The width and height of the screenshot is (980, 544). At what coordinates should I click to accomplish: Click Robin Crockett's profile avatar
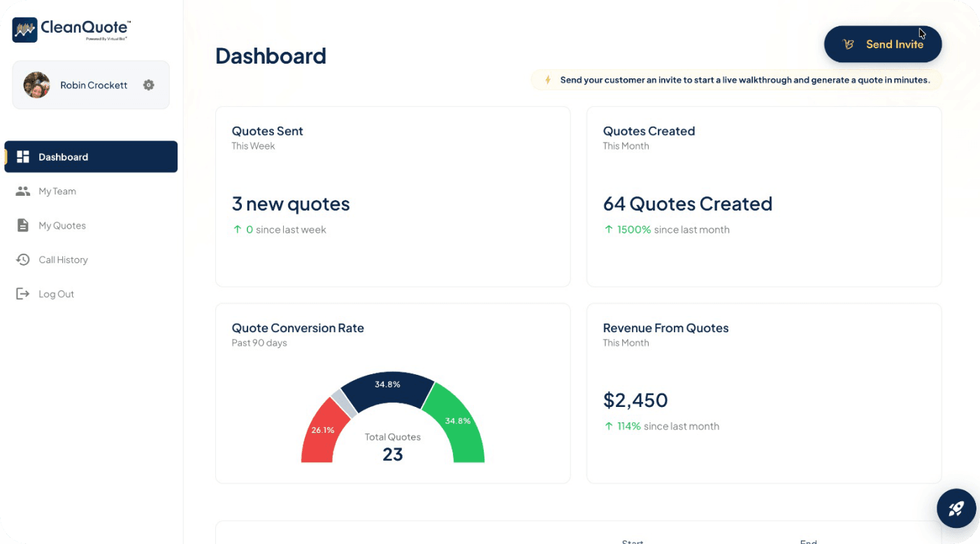[36, 85]
